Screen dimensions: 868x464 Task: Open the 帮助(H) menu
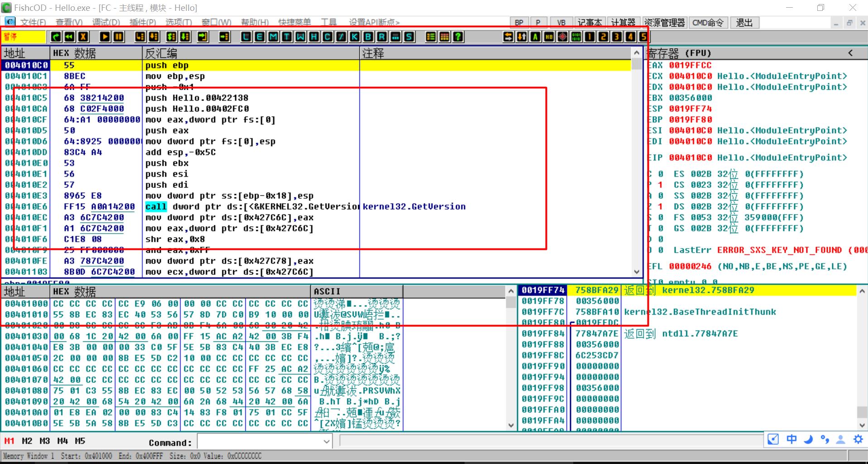tap(254, 23)
